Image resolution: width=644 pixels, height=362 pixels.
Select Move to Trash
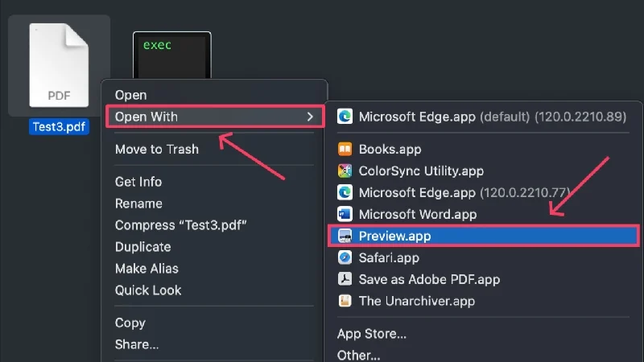(x=156, y=149)
